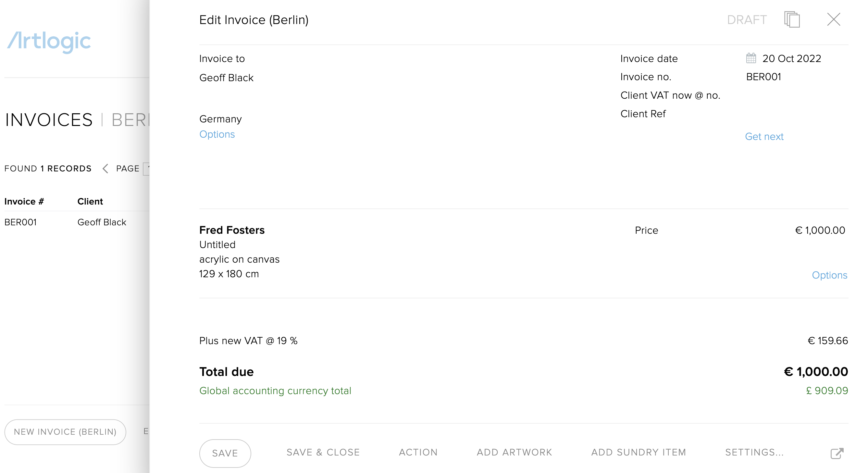The width and height of the screenshot is (868, 473).
Task: Open invoice Settings
Action: click(754, 452)
